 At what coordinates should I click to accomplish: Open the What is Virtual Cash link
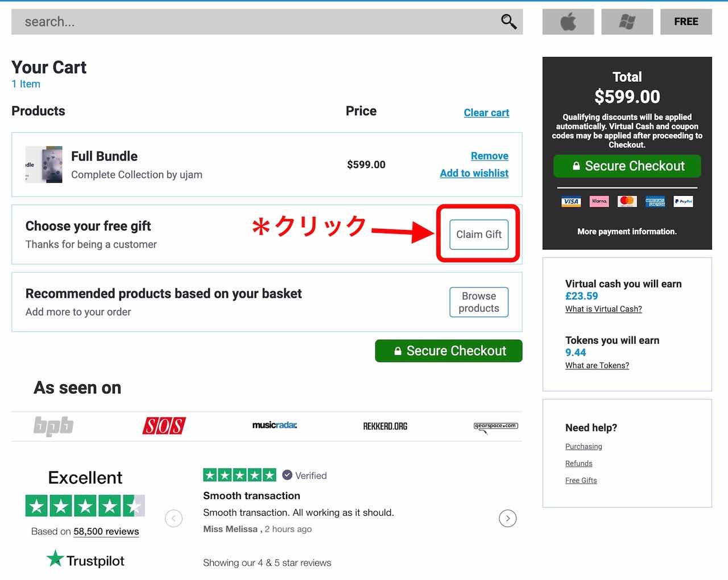[x=603, y=309]
